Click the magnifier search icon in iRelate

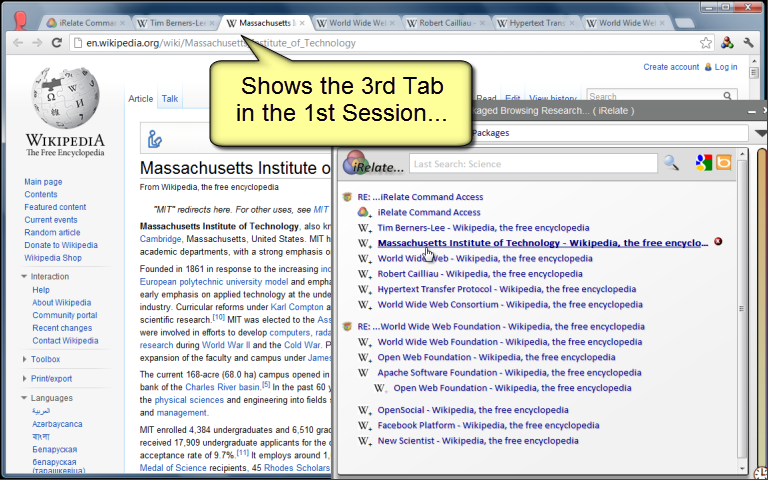click(672, 163)
